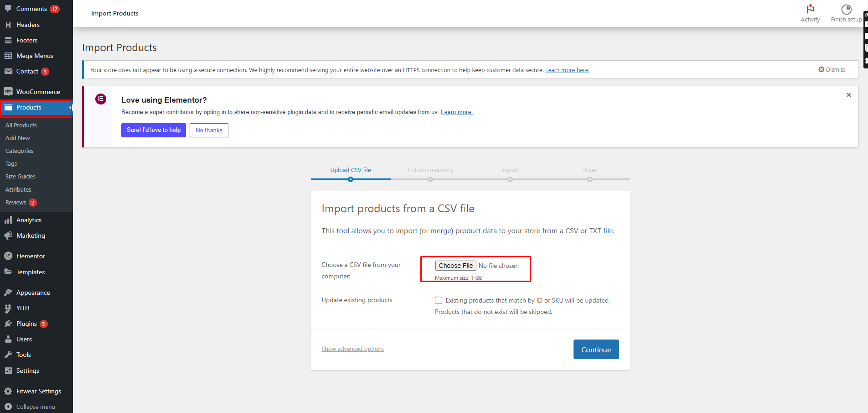Open Learn more here HTTPS link
Viewport: 868px width, 413px height.
click(567, 70)
